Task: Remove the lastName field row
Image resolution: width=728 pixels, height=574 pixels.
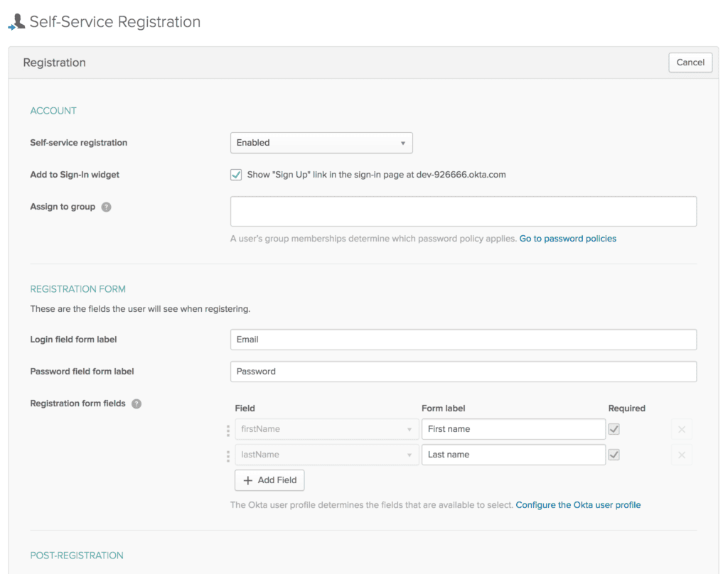Action: 681,455
